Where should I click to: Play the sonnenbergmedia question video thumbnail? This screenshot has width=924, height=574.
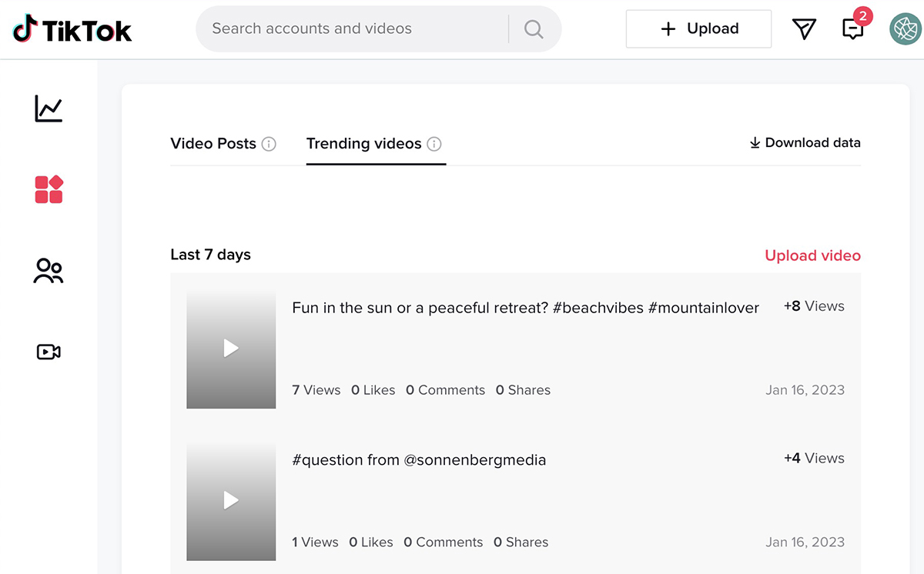231,501
